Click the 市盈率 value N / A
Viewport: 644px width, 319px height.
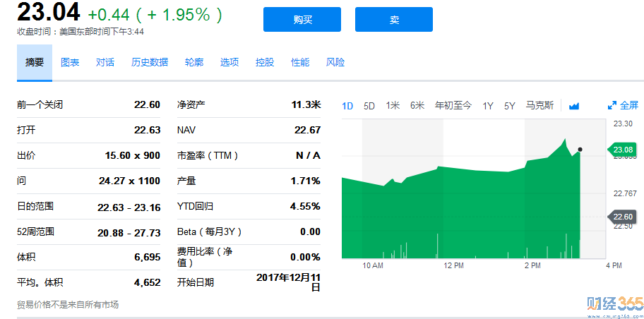point(308,155)
